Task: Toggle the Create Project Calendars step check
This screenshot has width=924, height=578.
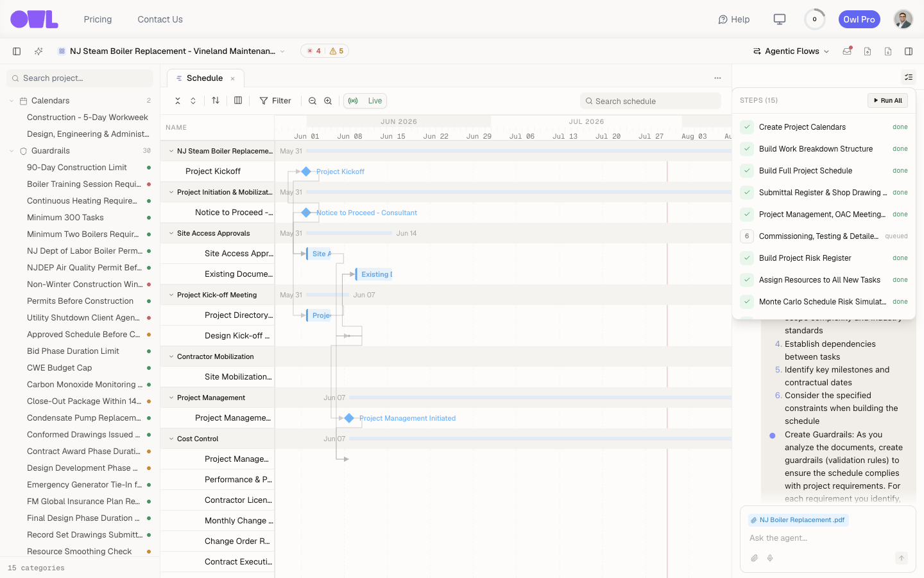Action: (x=747, y=127)
